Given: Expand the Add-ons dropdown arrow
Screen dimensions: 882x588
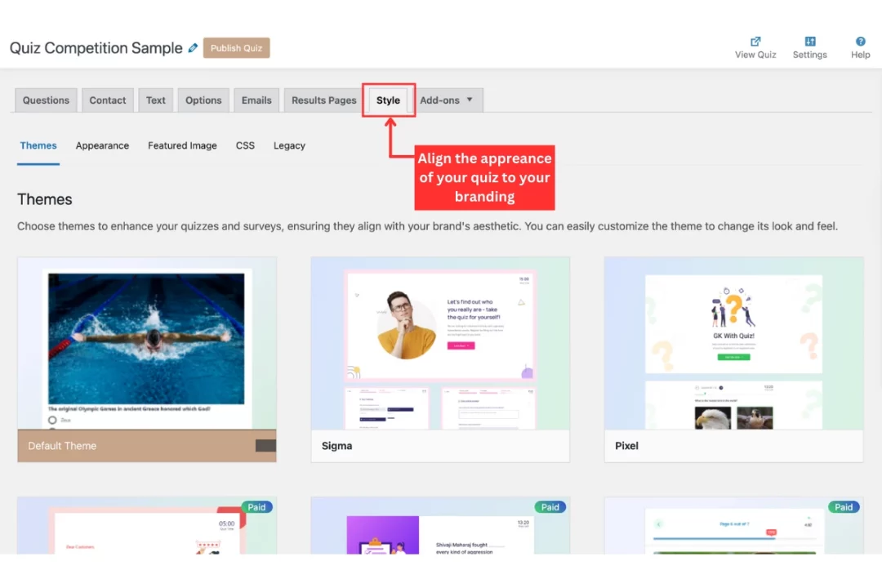Looking at the screenshot, I should 470,100.
